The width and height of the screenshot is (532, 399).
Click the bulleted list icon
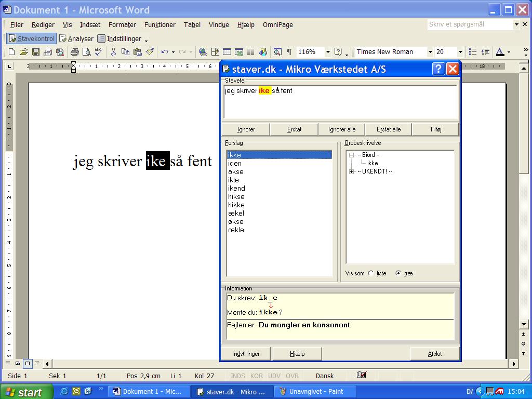(x=473, y=52)
